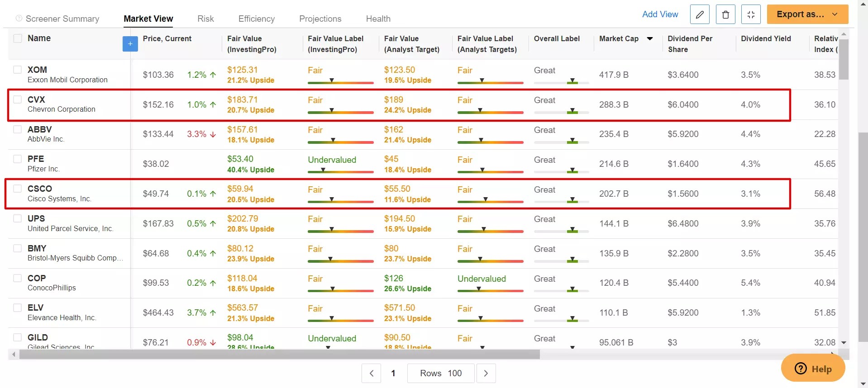Switch to the Projections tab
Image resolution: width=868 pixels, height=388 pixels.
pos(320,19)
